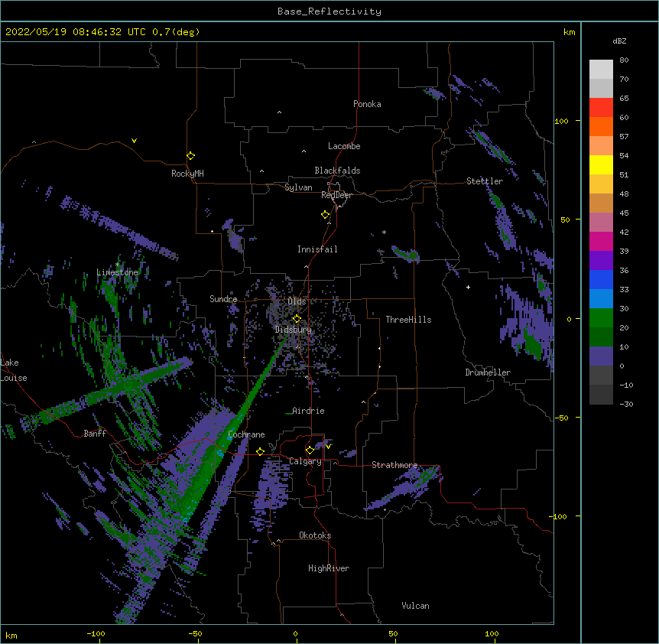Click the Banff label

tap(95, 434)
